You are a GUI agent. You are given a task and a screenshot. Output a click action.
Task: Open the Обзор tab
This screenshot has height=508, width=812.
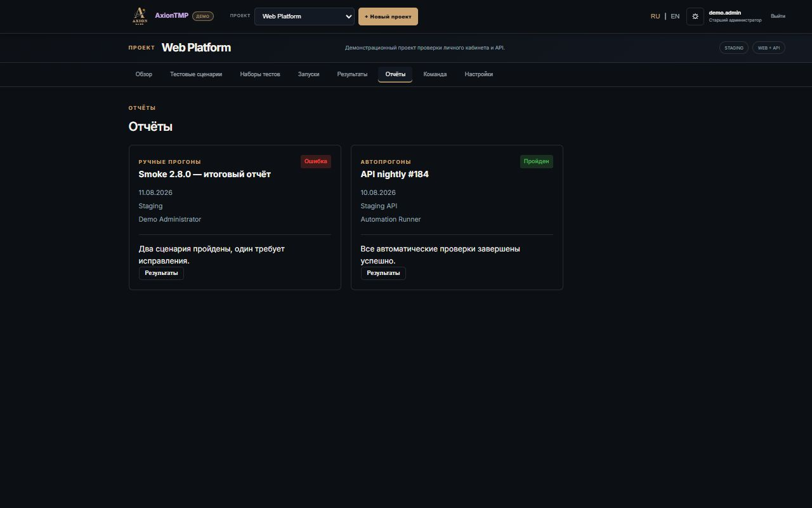click(x=144, y=74)
